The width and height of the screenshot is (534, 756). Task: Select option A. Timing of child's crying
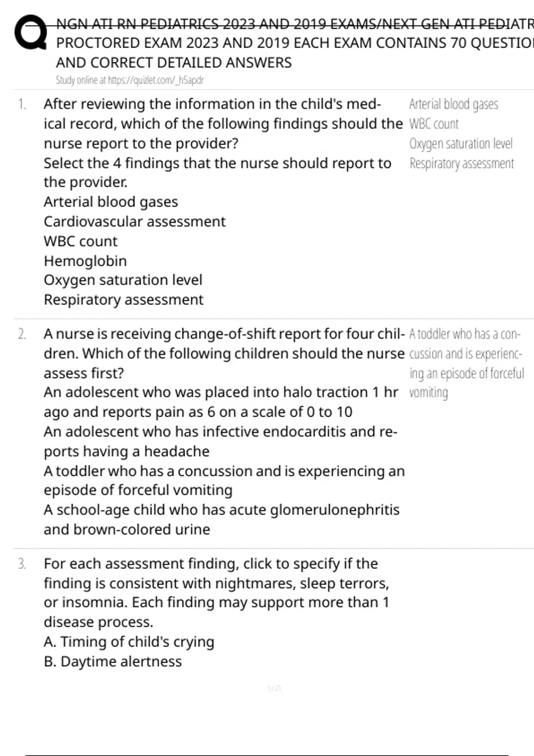coord(129,642)
